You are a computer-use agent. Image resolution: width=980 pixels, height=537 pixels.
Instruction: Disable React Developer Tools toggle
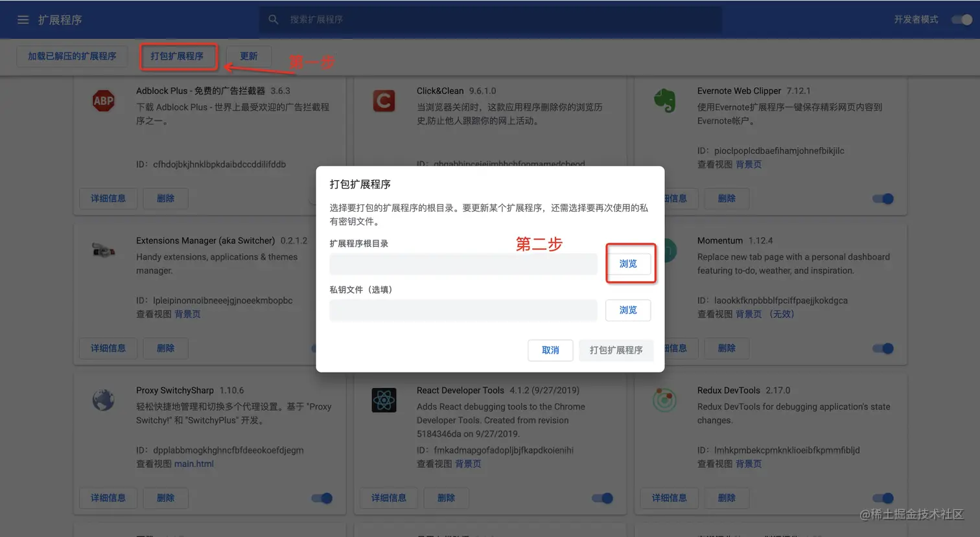point(602,498)
